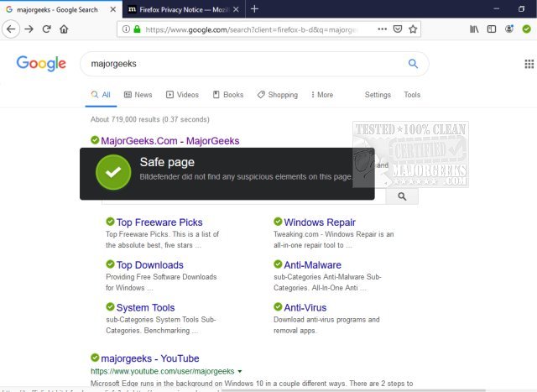Click the blue Google search magnifier
Image resolution: width=537 pixels, height=392 pixels.
(413, 64)
